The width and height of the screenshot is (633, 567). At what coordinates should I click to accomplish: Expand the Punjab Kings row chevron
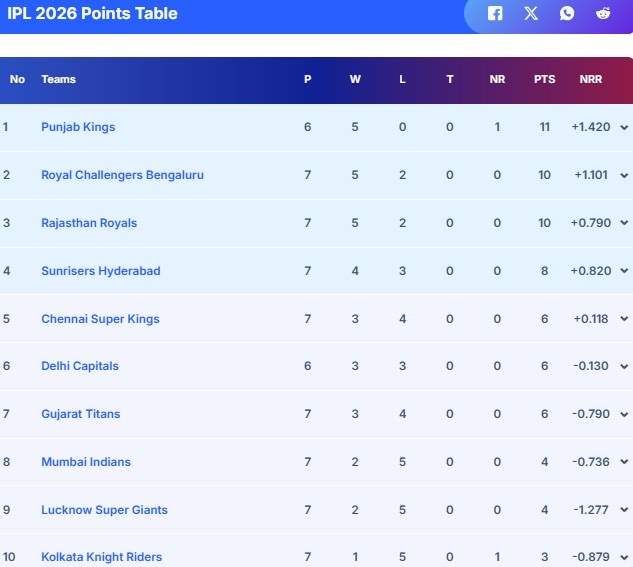point(624,128)
